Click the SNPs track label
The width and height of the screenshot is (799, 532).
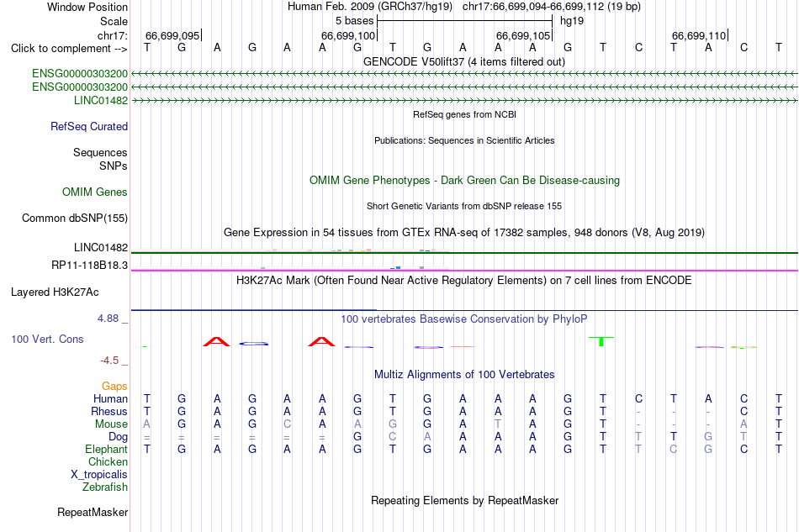pos(114,166)
